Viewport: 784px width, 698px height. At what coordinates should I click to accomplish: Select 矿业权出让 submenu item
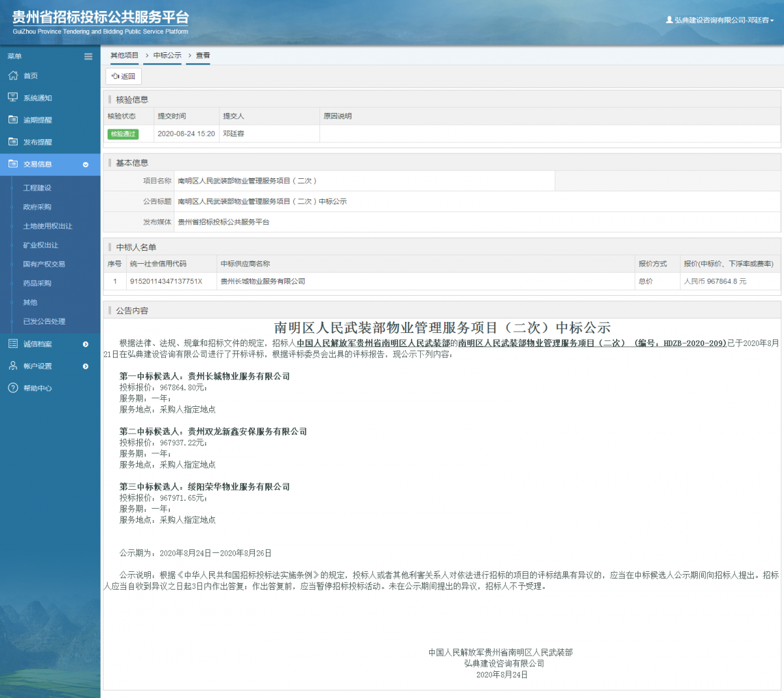(41, 245)
